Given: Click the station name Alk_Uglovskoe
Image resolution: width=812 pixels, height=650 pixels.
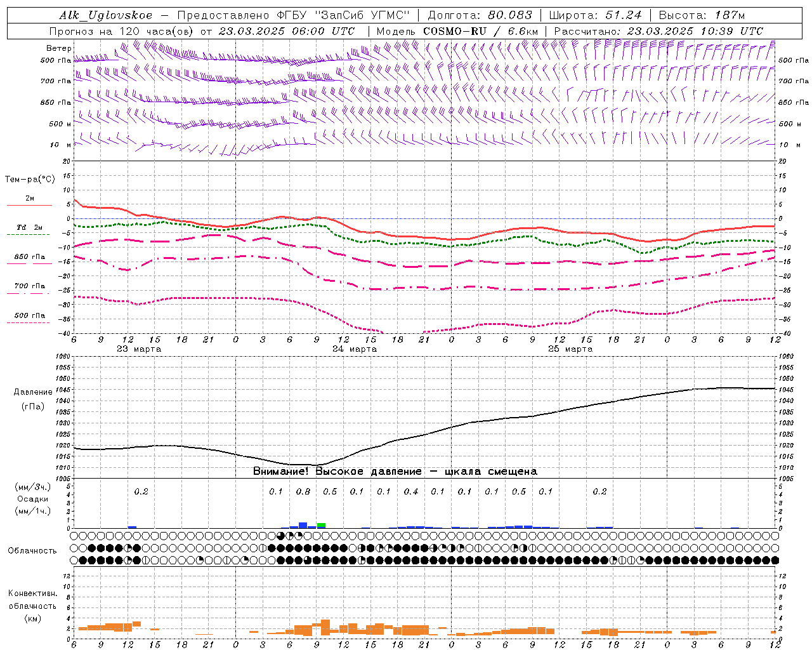Looking at the screenshot, I should (x=106, y=16).
